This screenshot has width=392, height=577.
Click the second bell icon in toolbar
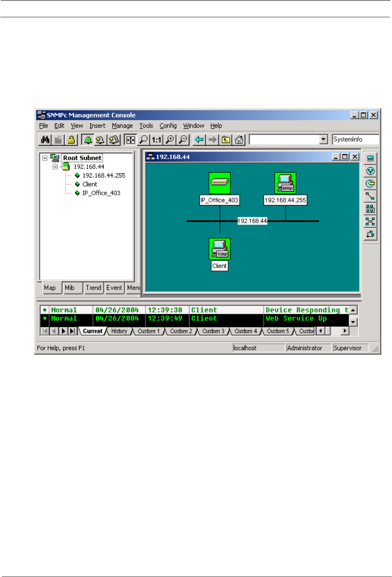click(100, 140)
